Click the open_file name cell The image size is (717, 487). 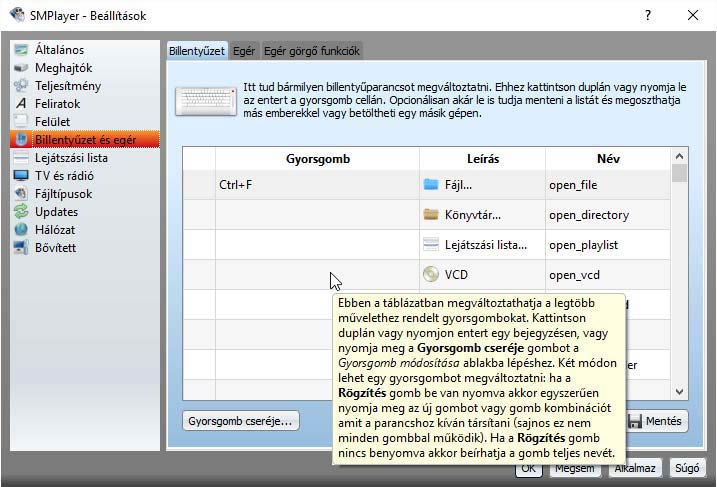click(608, 185)
